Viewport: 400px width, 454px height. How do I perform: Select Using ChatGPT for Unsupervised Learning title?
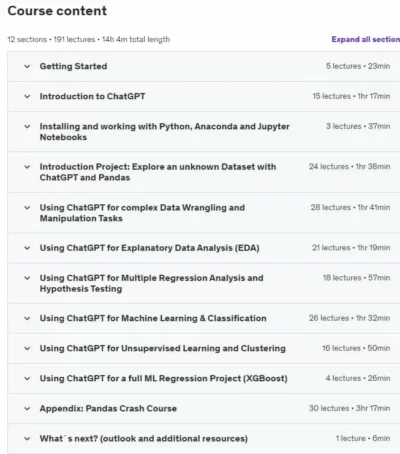(163, 348)
